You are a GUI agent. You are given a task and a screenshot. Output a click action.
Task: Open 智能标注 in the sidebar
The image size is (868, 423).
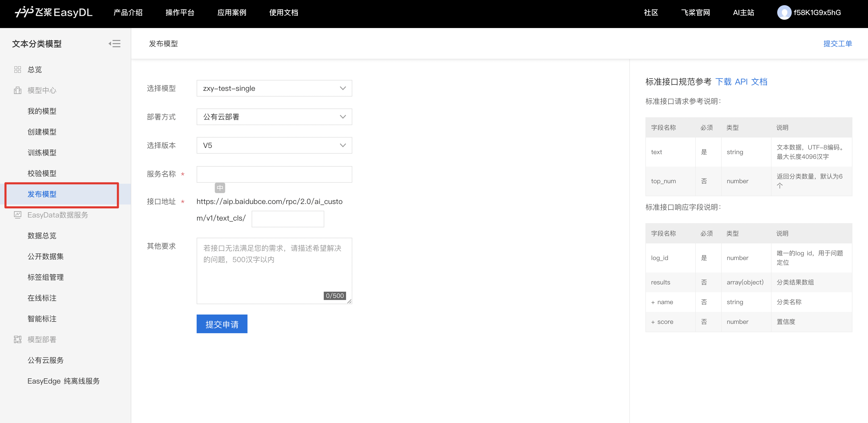pos(42,319)
